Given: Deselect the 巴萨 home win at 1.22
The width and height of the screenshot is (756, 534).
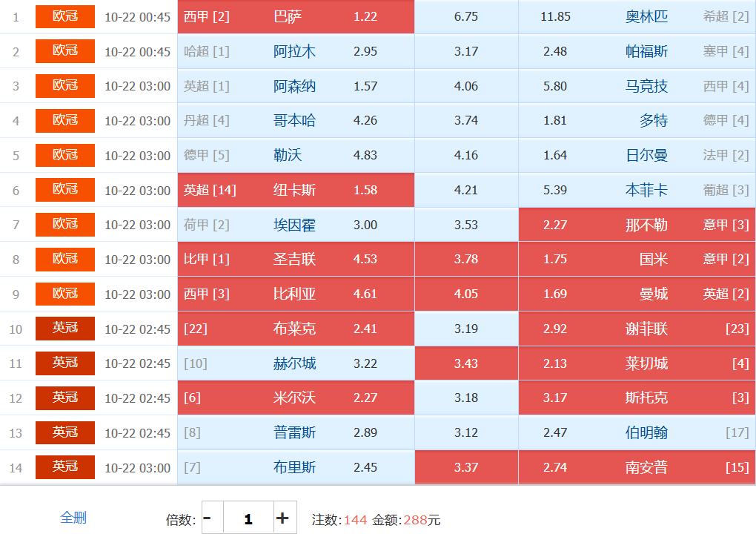Looking at the screenshot, I should click(x=296, y=16).
